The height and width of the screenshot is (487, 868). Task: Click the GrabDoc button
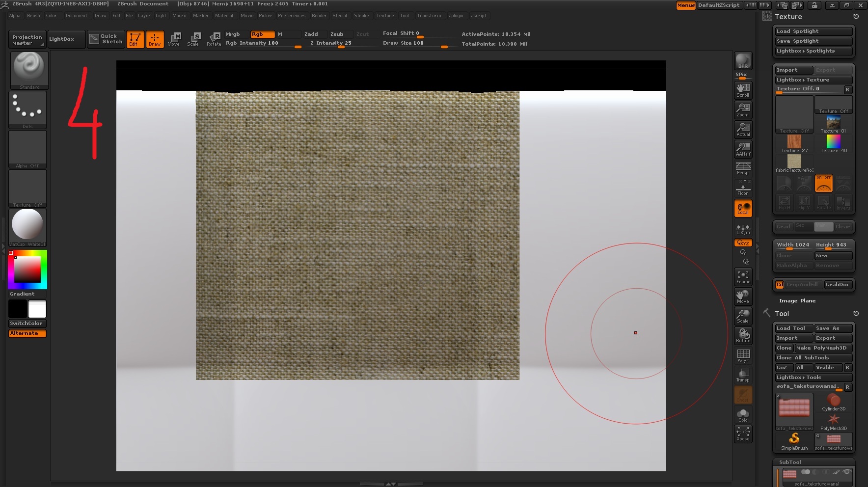[838, 285]
